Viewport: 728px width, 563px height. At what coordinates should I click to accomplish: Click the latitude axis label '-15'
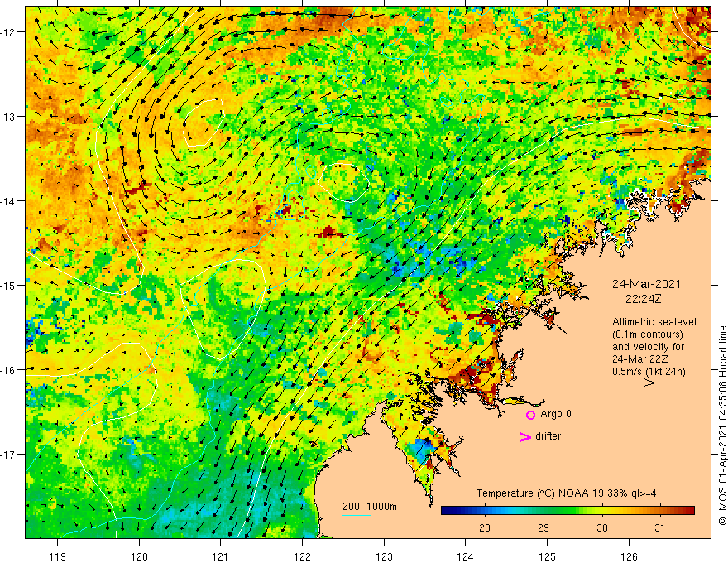coord(8,285)
